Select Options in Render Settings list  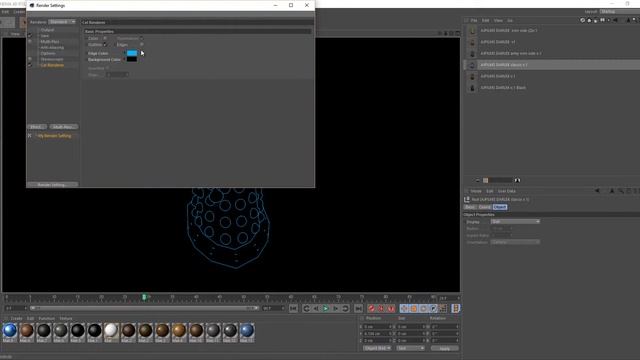point(48,53)
